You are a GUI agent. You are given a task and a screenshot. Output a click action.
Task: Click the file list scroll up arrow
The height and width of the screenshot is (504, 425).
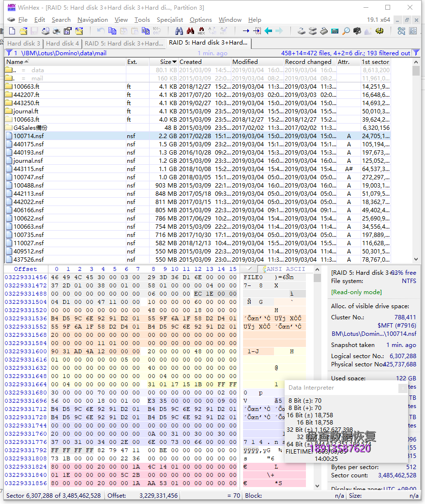[x=416, y=62]
